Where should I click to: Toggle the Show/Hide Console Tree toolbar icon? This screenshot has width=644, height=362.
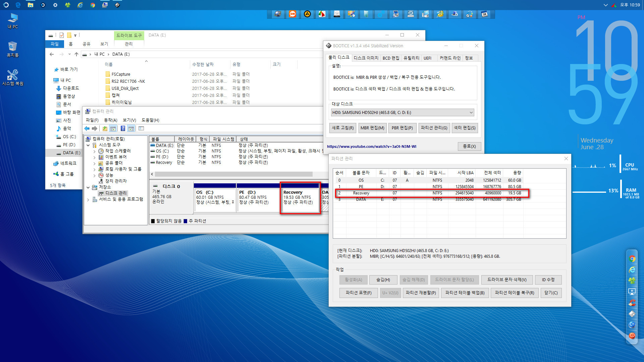(x=113, y=129)
